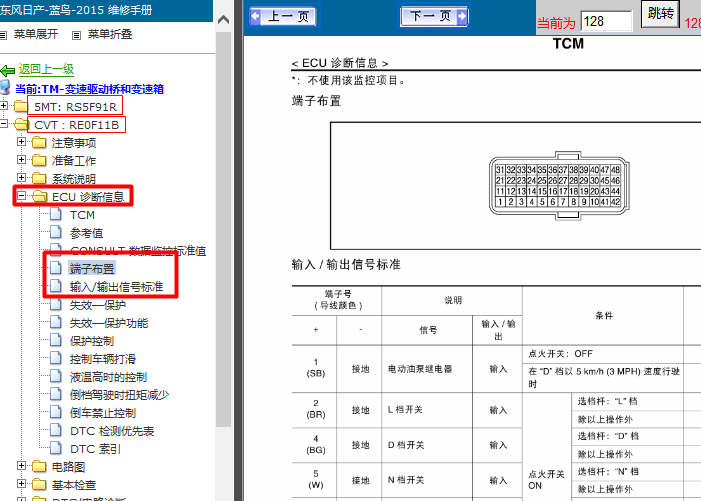Viewport: 701px width, 501px height.
Task: Expand the 准备工作 node
Action: [x=21, y=160]
